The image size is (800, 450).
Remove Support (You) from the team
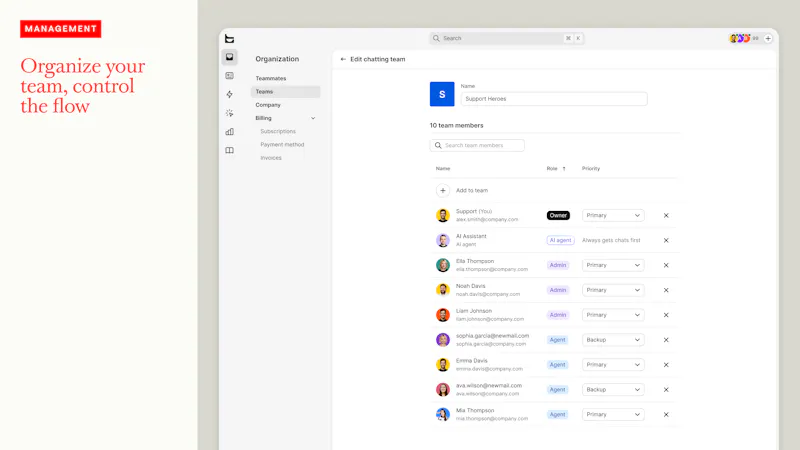pyautogui.click(x=666, y=215)
